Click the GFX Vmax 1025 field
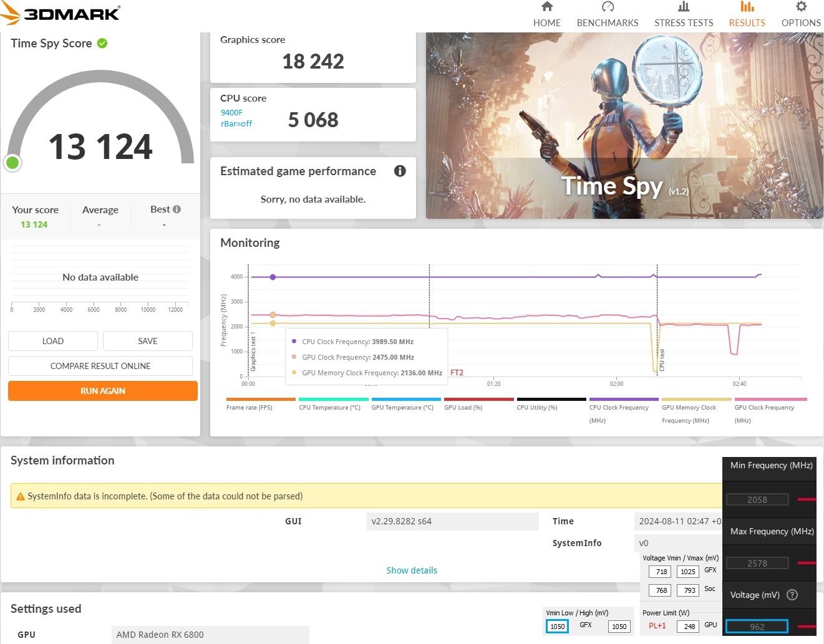 tap(687, 572)
